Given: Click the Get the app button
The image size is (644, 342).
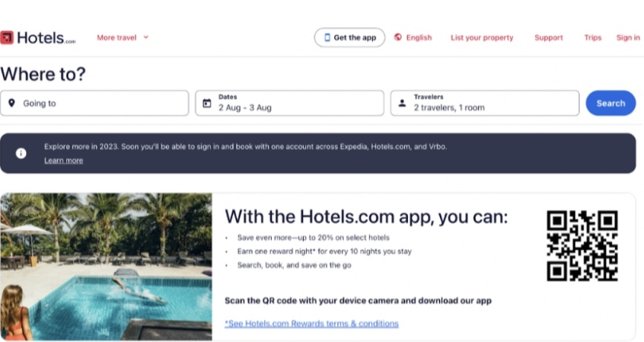Looking at the screenshot, I should (x=349, y=37).
